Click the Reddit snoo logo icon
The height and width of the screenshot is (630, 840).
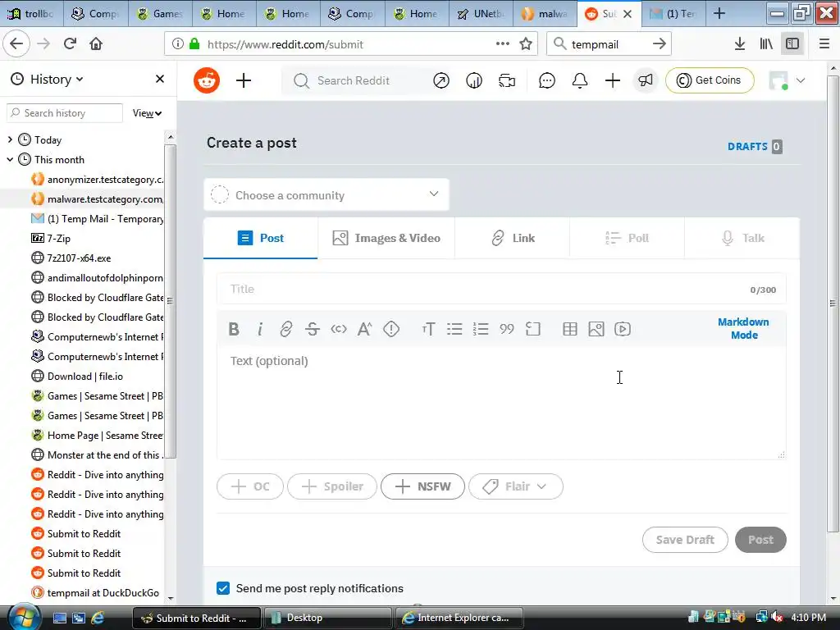pos(207,80)
